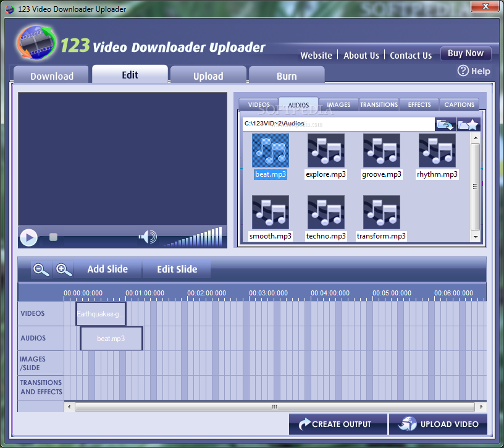
Task: Click the Add Slide button
Action: coord(107,269)
